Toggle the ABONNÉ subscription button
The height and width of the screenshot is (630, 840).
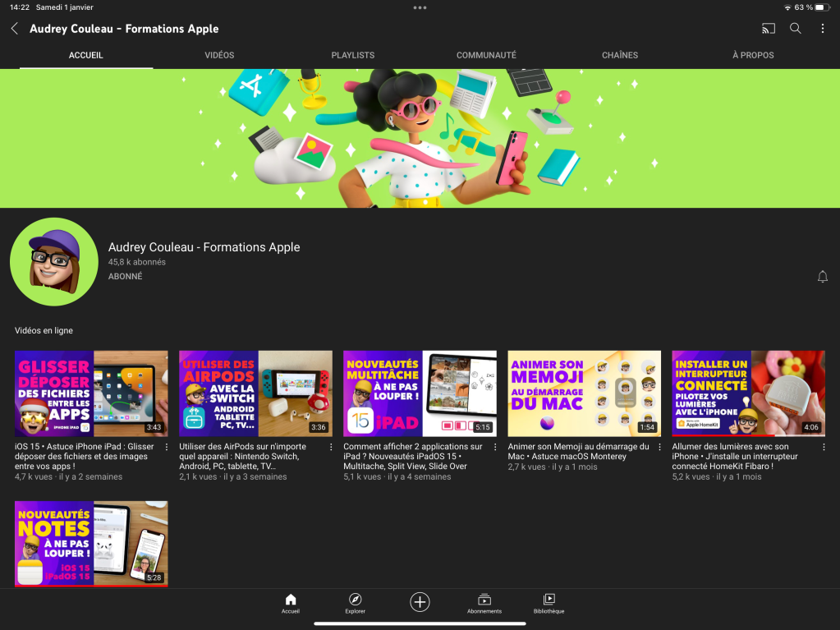click(x=126, y=277)
